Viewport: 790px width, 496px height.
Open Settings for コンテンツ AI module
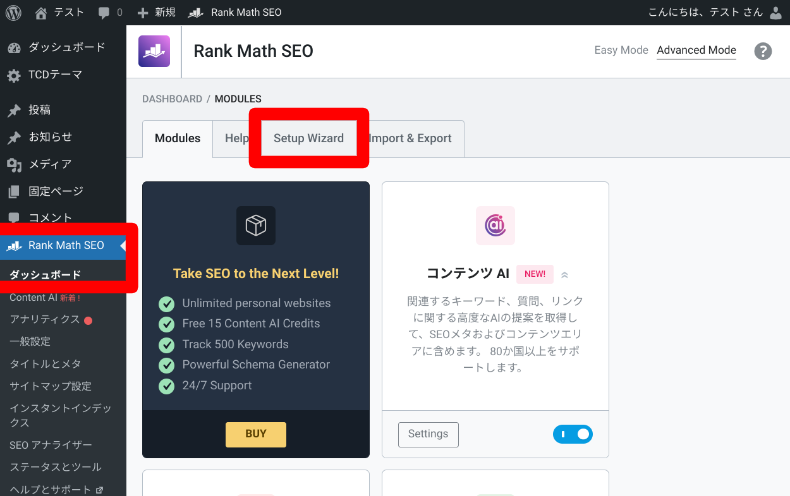(428, 434)
